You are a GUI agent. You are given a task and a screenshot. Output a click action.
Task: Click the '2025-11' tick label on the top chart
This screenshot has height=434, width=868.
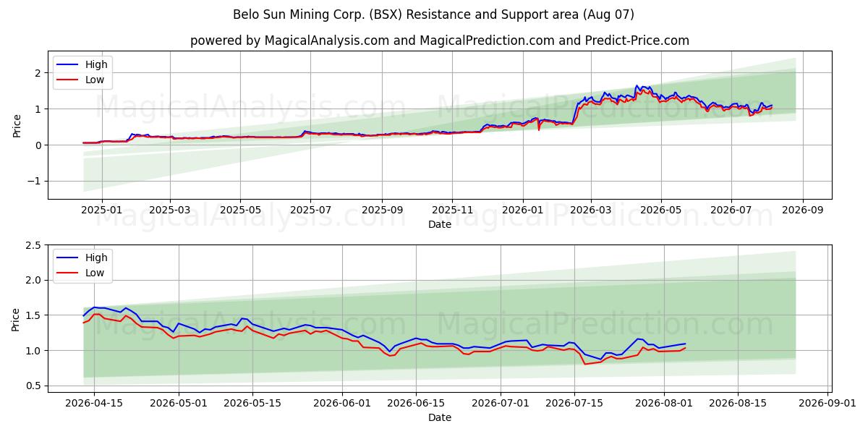[x=452, y=210]
